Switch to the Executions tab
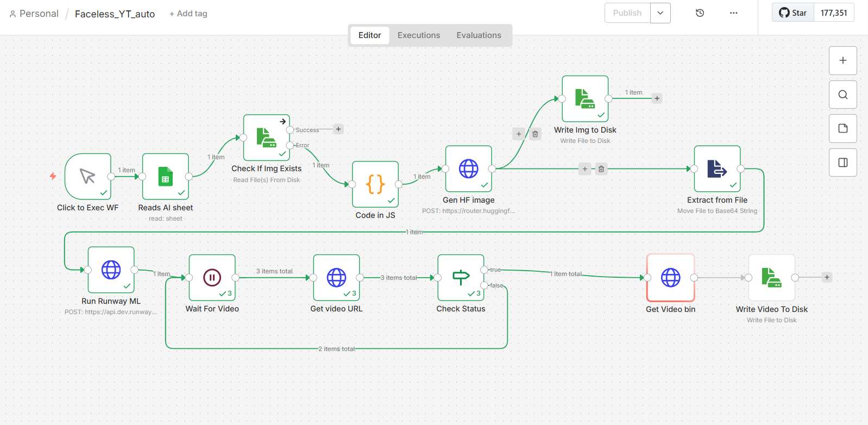 tap(419, 35)
